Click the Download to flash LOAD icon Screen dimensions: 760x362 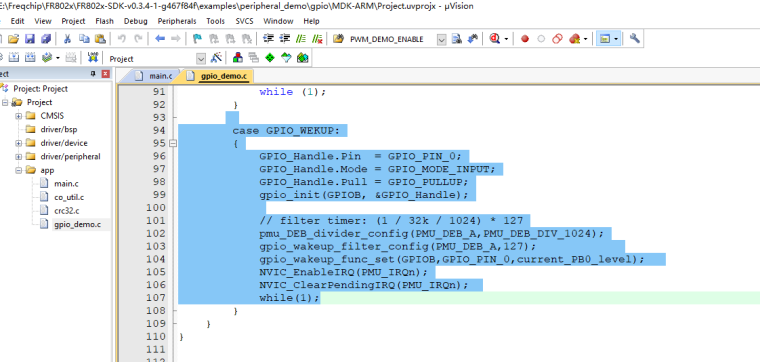[x=93, y=58]
